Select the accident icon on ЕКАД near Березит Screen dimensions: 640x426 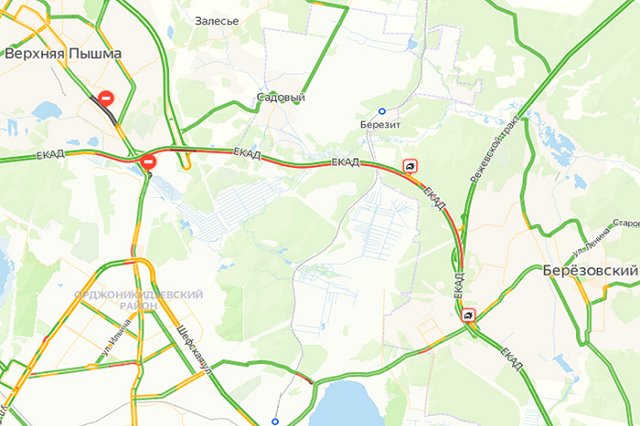click(409, 166)
